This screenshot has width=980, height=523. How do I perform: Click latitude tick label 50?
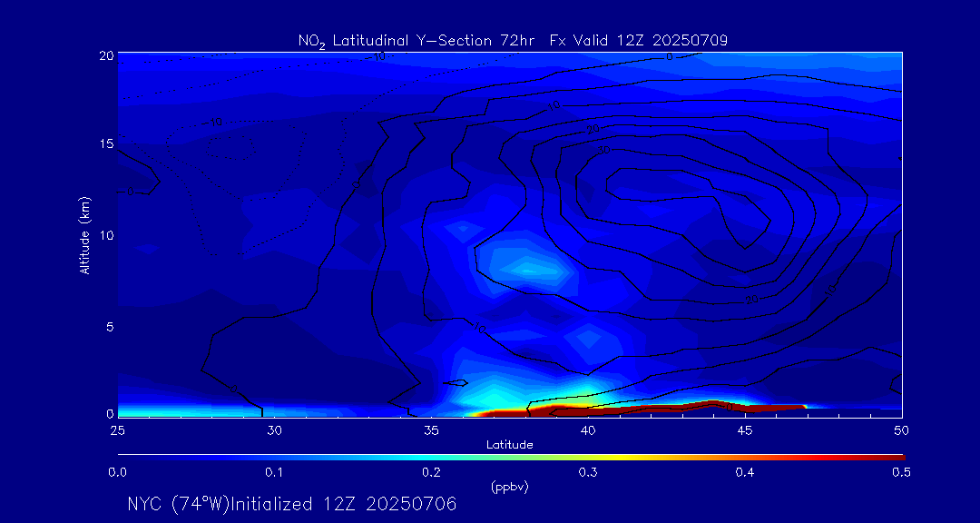(x=902, y=430)
